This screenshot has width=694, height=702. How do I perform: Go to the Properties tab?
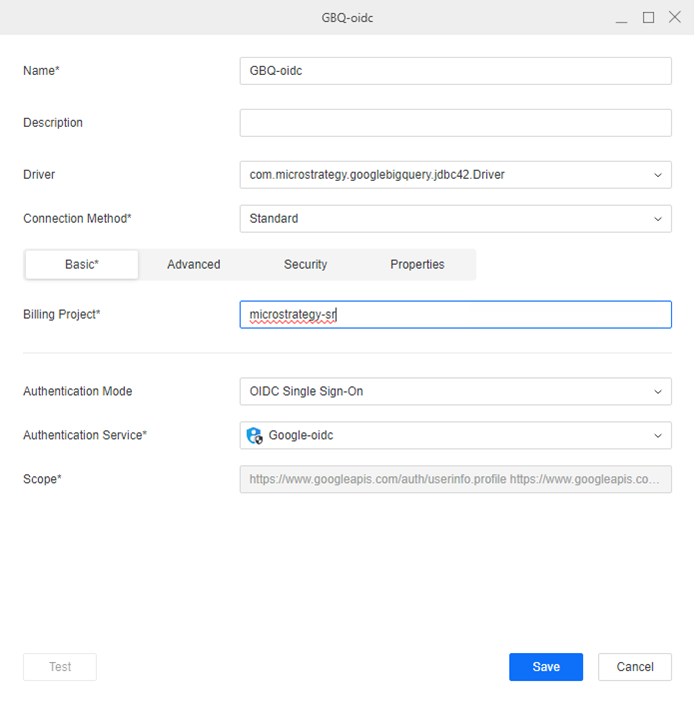(417, 265)
